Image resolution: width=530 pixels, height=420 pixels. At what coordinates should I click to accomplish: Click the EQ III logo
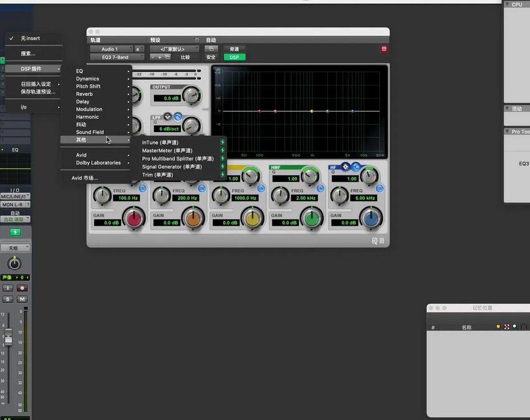[x=378, y=241]
